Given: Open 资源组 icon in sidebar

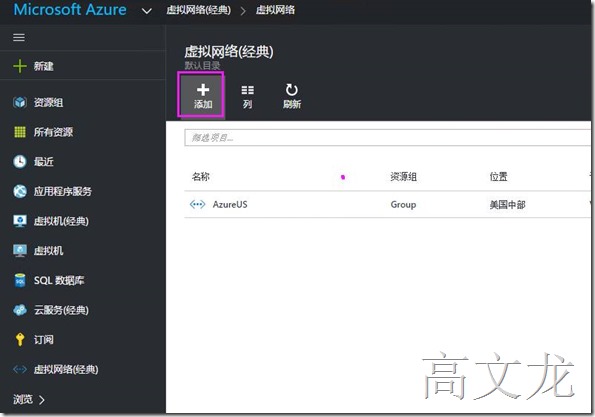Looking at the screenshot, I should click(x=20, y=102).
